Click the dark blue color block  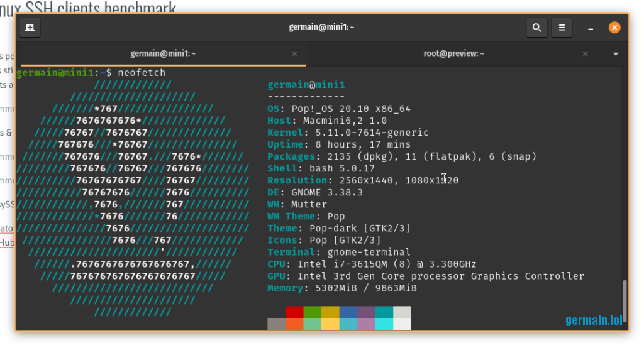tap(348, 312)
